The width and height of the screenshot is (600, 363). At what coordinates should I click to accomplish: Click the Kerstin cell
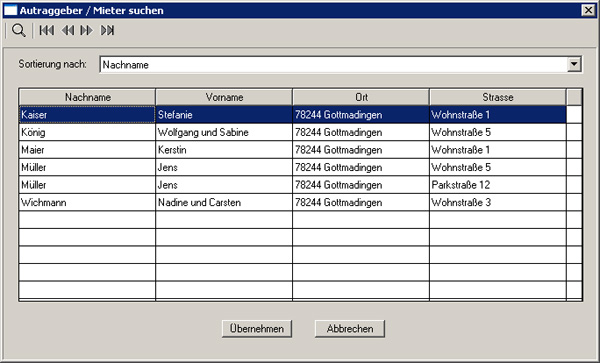pos(224,150)
